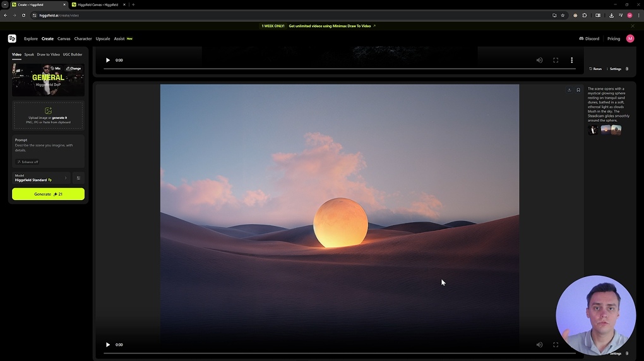Go forward with the browser forward arrow
Viewport: 644px width, 361px height.
15,15
